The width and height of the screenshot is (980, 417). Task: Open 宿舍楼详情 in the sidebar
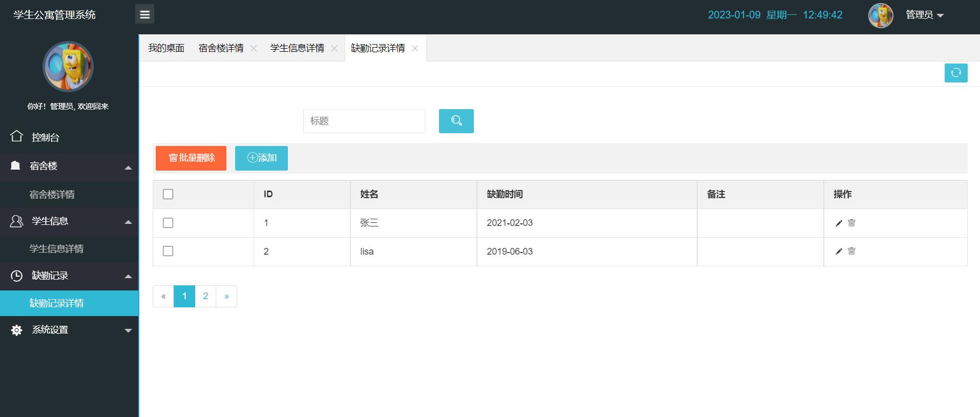click(x=69, y=195)
